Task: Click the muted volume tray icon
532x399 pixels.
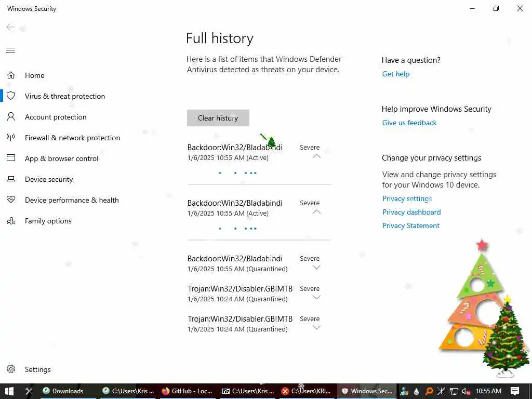Action: (467, 392)
